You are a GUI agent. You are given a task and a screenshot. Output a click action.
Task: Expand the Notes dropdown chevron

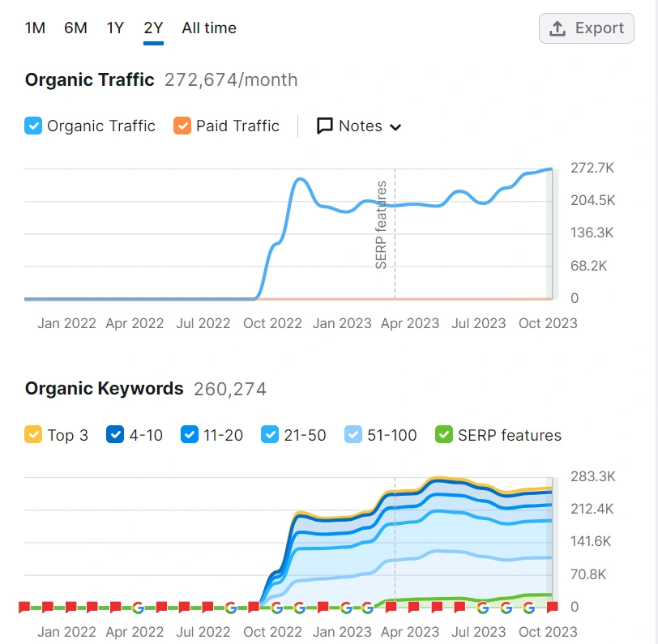point(395,126)
